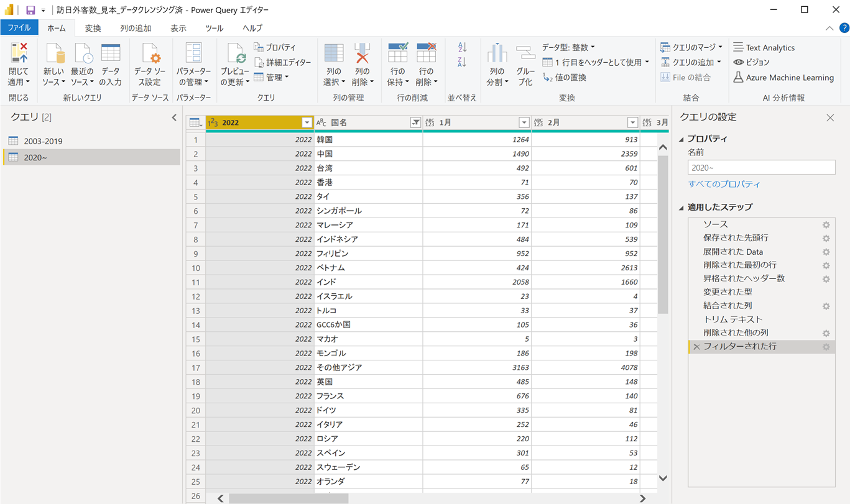Open settings gear for ソース step
This screenshot has height=504, width=850.
tap(826, 225)
